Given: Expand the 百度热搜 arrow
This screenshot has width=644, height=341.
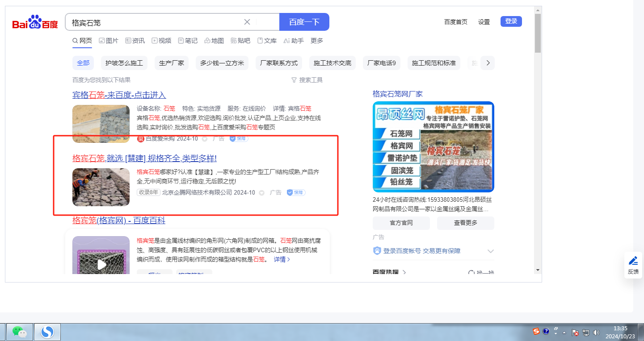Looking at the screenshot, I should point(404,272).
